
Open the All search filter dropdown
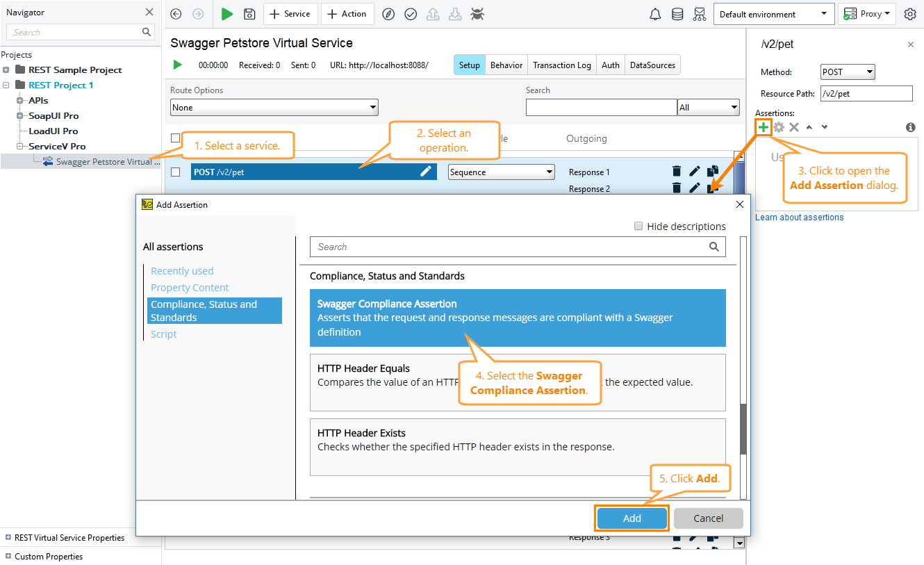coord(709,108)
